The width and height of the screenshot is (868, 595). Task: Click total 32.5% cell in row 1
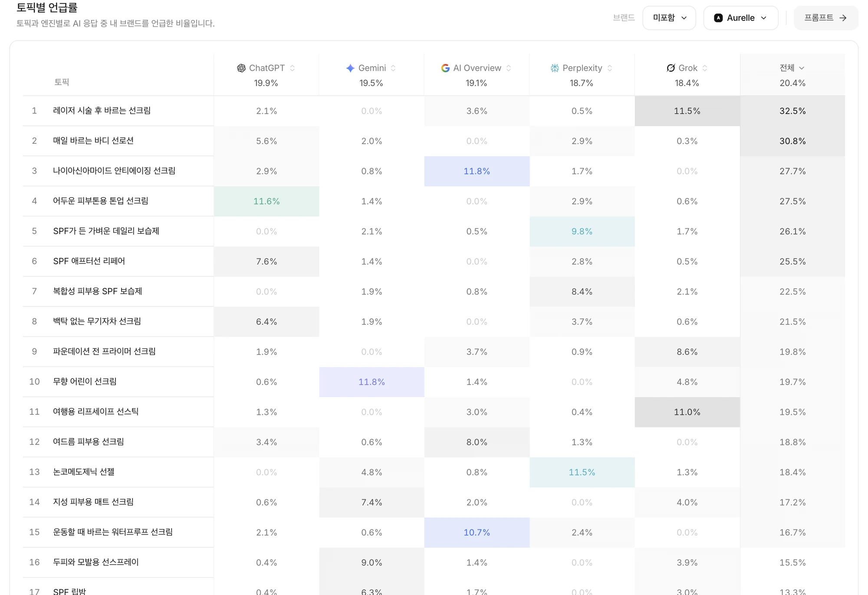click(x=792, y=111)
